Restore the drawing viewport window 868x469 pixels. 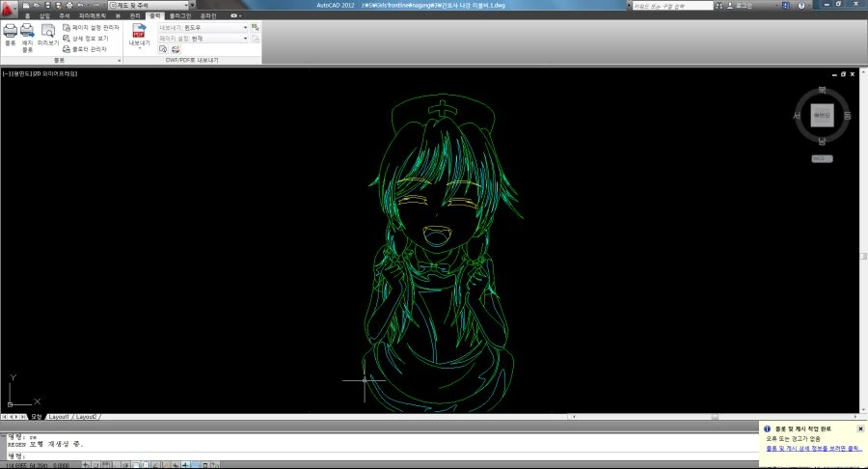[843, 73]
